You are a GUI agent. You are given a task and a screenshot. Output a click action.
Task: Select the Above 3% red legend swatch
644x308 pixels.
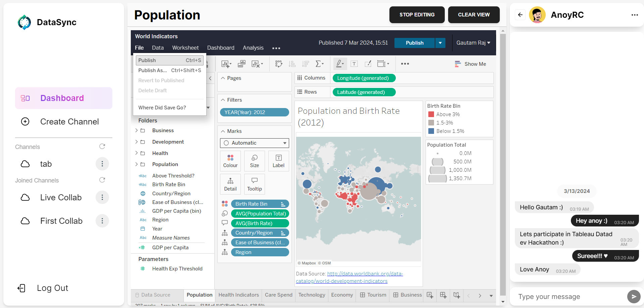click(x=431, y=114)
